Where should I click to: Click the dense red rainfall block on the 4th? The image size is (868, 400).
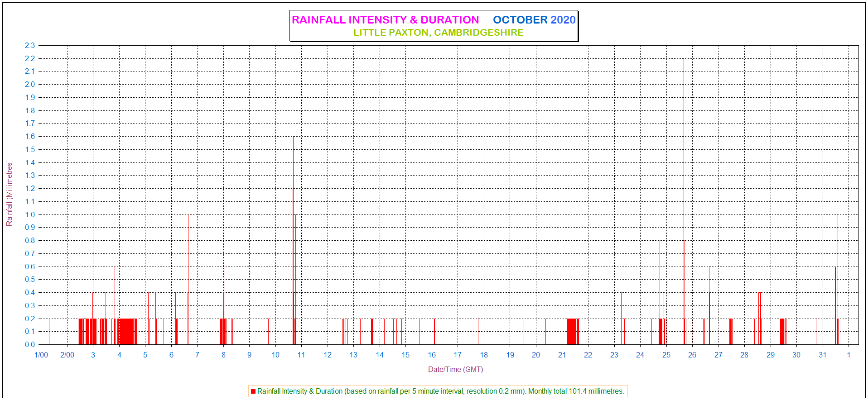(127, 331)
